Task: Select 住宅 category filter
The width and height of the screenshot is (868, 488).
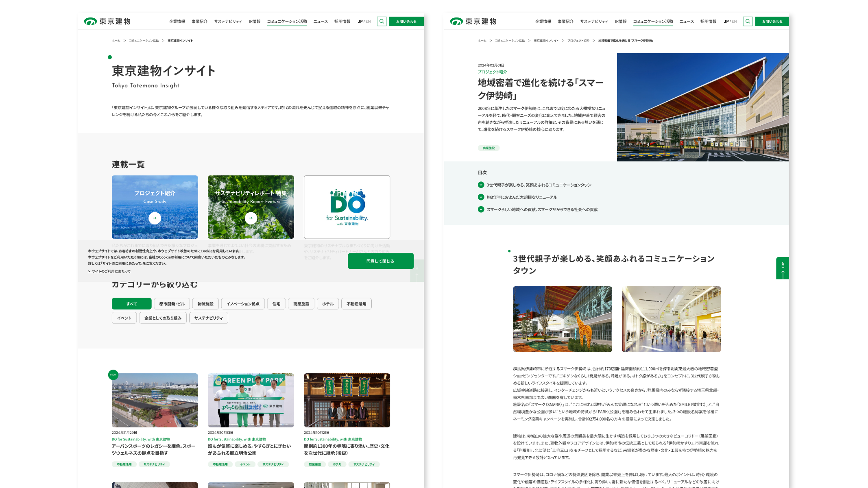Action: pos(276,304)
